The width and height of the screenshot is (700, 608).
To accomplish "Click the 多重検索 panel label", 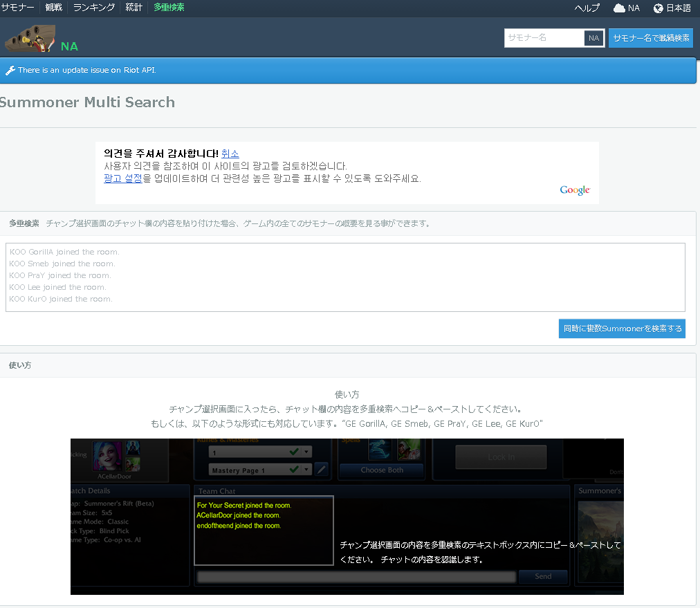I will click(24, 223).
